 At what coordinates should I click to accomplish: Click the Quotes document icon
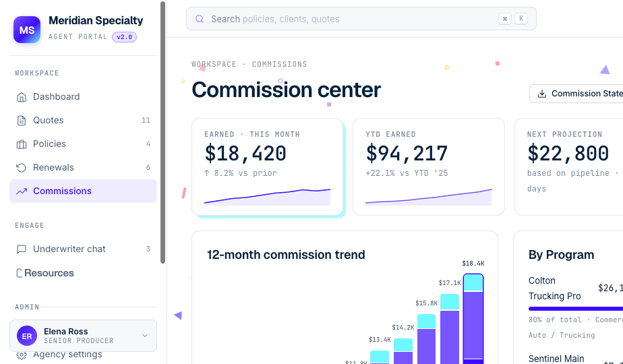coord(22,121)
